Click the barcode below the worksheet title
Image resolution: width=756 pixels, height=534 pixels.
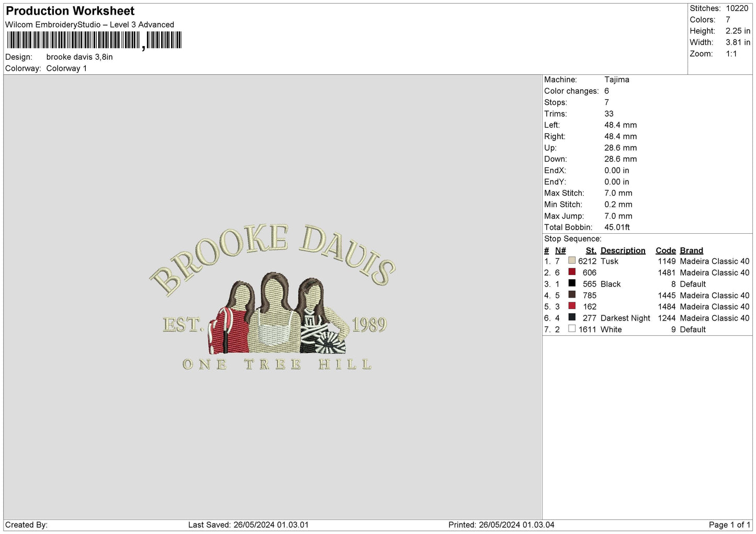94,40
